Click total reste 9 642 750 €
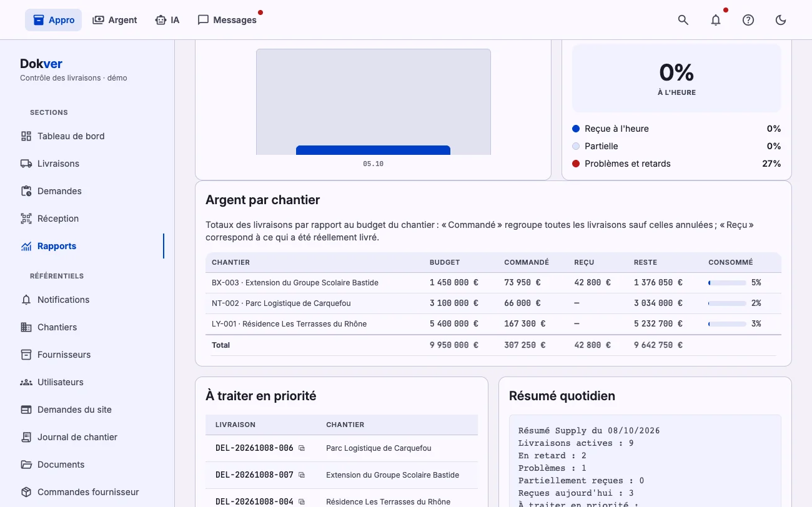The width and height of the screenshot is (812, 507). [x=658, y=345]
